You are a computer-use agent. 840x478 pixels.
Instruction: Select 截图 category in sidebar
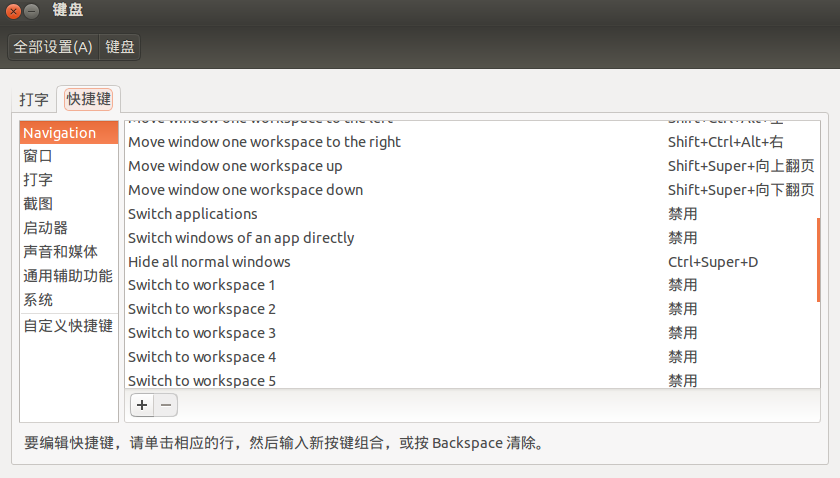point(69,204)
